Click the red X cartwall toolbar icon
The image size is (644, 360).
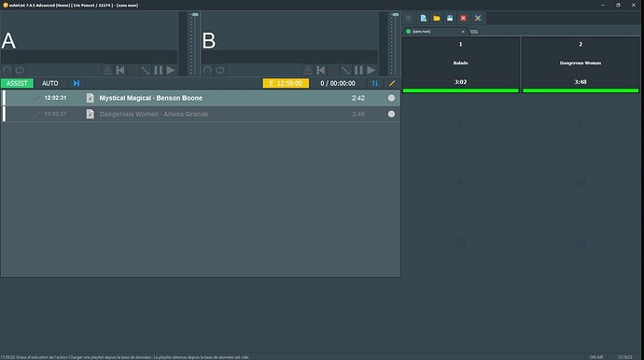463,18
